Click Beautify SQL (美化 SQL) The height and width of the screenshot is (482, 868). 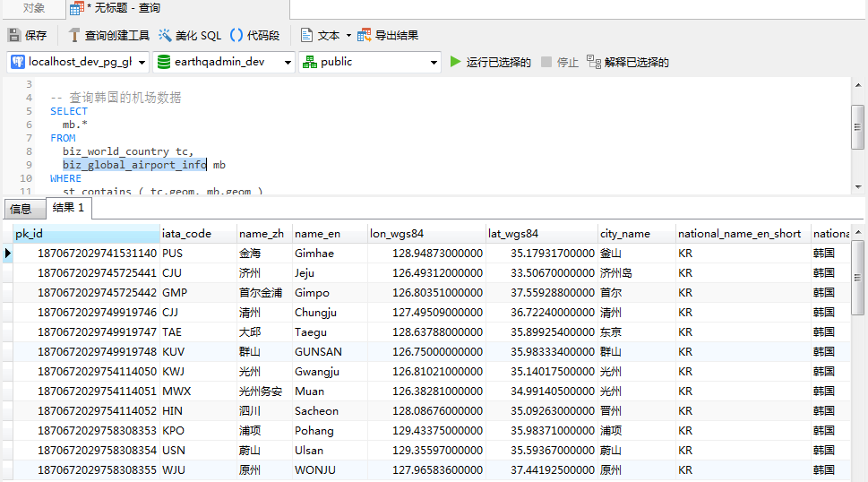(189, 36)
